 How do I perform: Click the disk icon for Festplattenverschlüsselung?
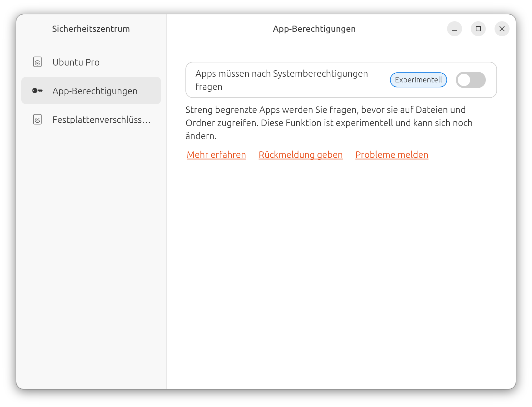tap(37, 120)
